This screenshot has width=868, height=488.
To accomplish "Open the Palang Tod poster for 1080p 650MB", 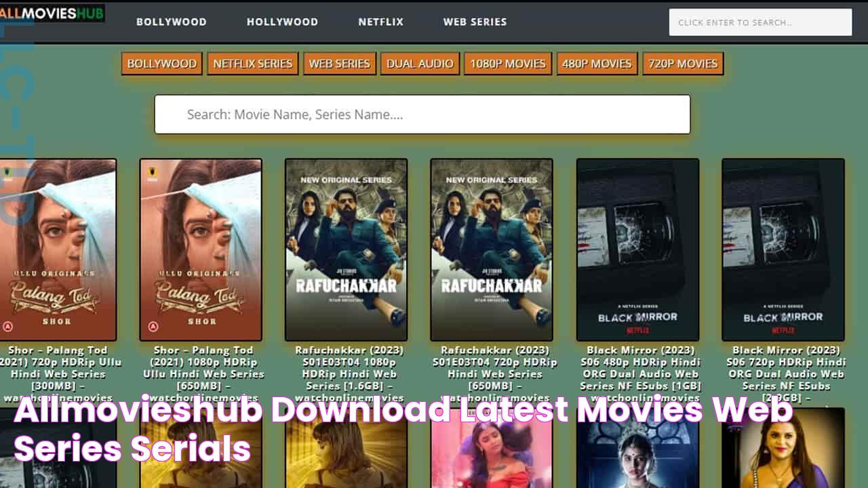I will 201,249.
